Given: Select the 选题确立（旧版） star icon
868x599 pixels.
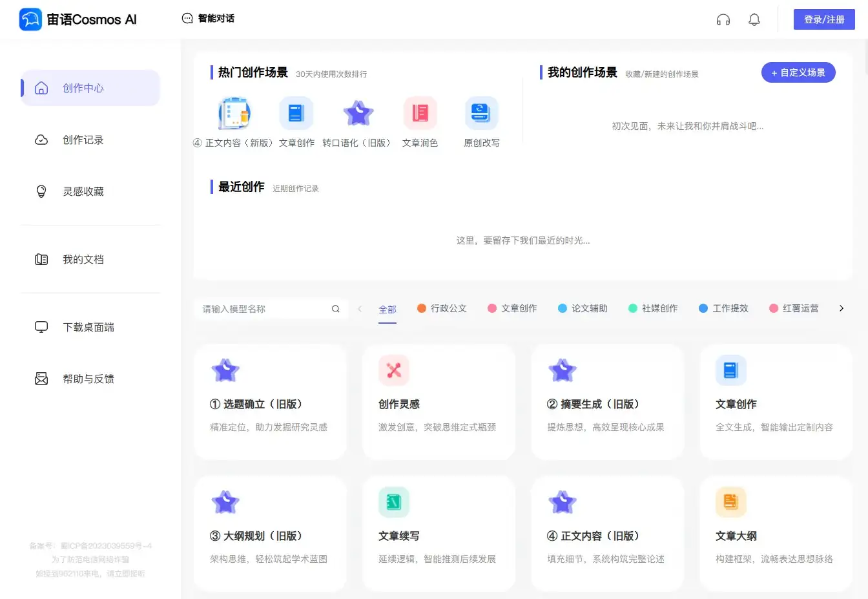Looking at the screenshot, I should 225,370.
